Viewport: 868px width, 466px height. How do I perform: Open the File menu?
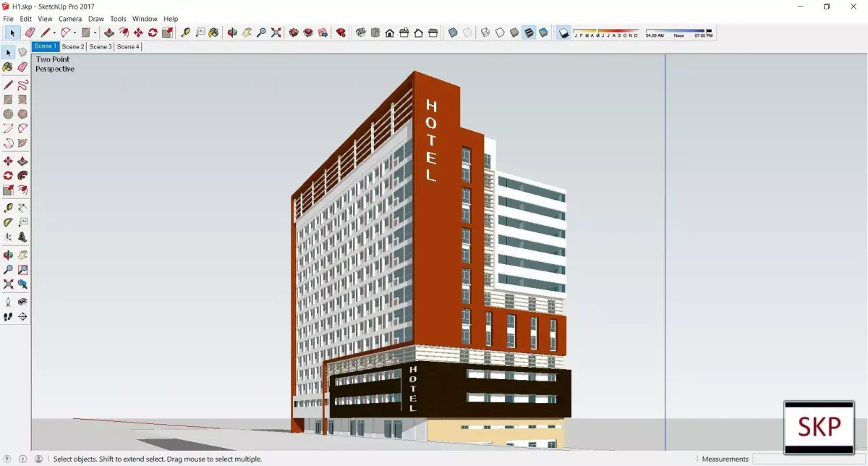(8, 19)
